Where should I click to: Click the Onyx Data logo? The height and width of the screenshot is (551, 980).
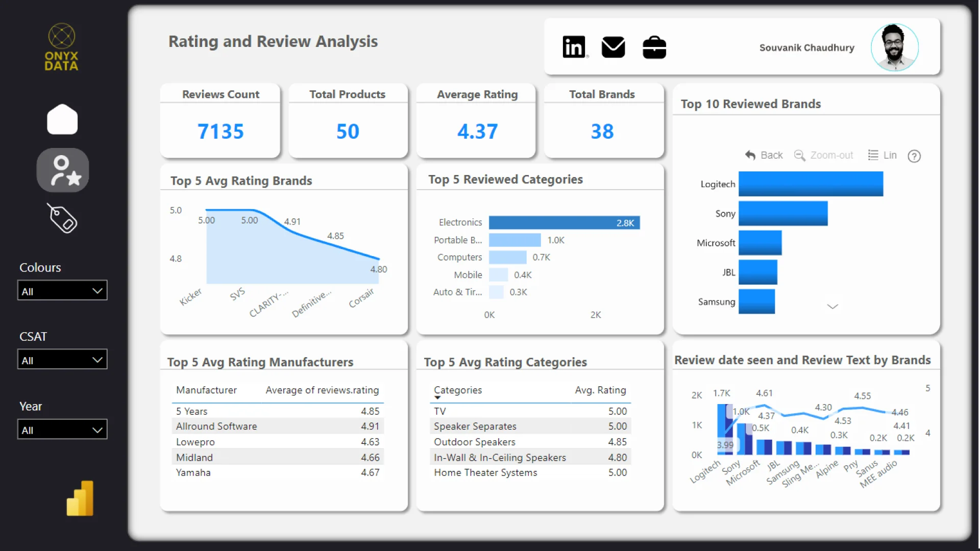(61, 47)
